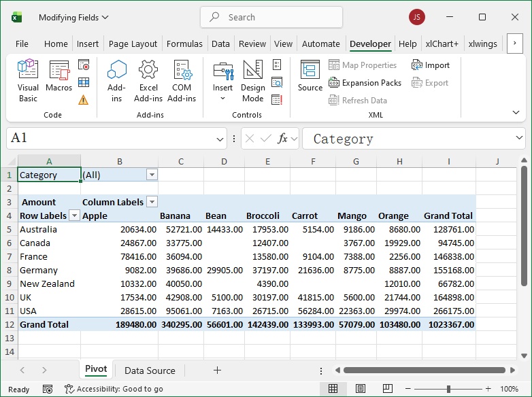Open the Modifying Fields title dropdown
Image resolution: width=532 pixels, height=397 pixels.
(105, 17)
